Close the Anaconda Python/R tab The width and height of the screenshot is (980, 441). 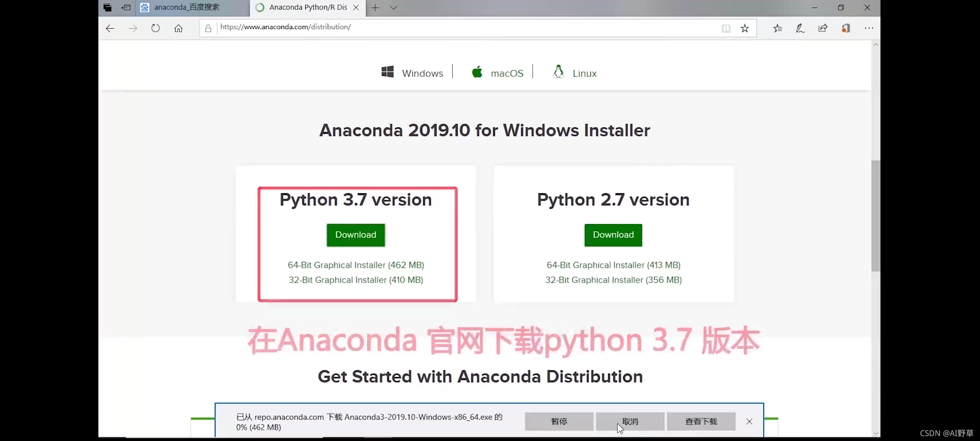[356, 7]
